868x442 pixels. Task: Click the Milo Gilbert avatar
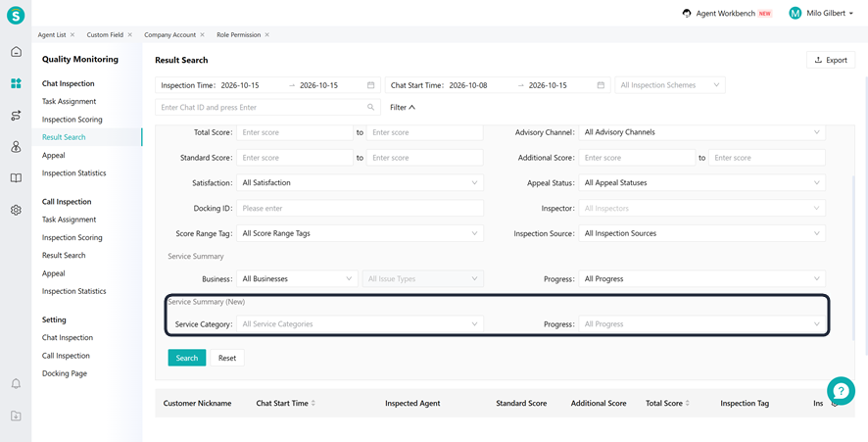pos(795,14)
